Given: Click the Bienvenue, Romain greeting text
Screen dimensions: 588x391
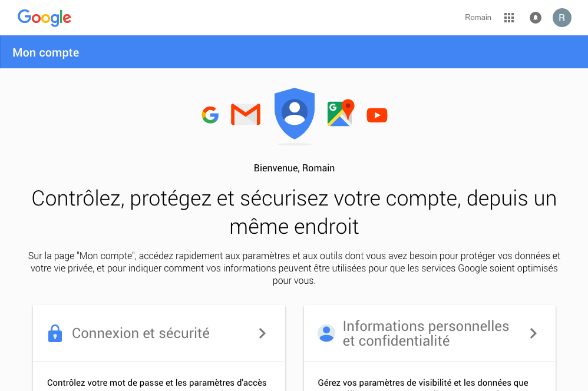Looking at the screenshot, I should [294, 168].
